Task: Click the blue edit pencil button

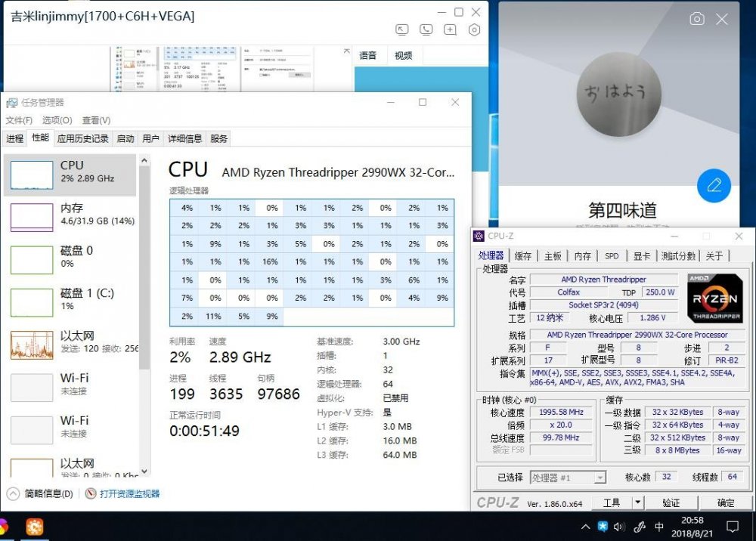Action: tap(714, 185)
